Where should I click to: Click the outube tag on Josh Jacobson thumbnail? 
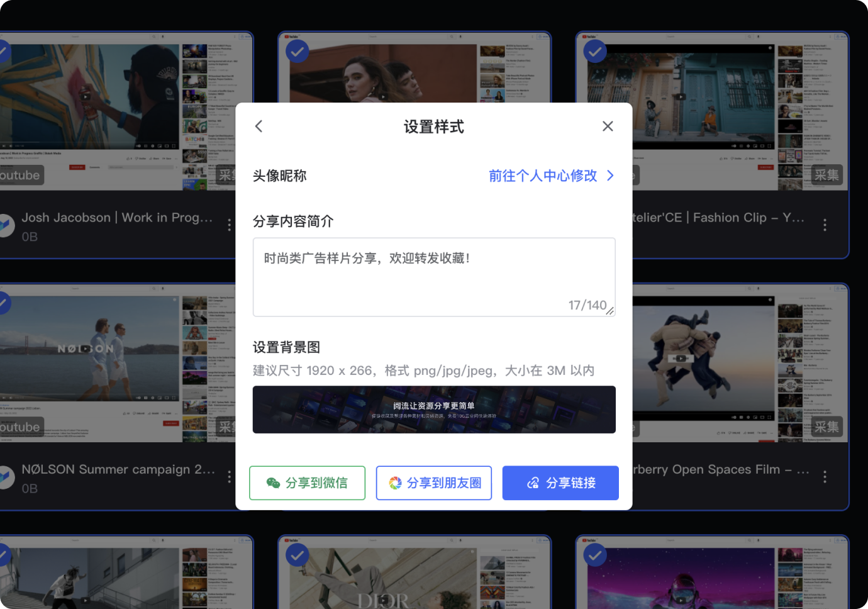click(21, 176)
